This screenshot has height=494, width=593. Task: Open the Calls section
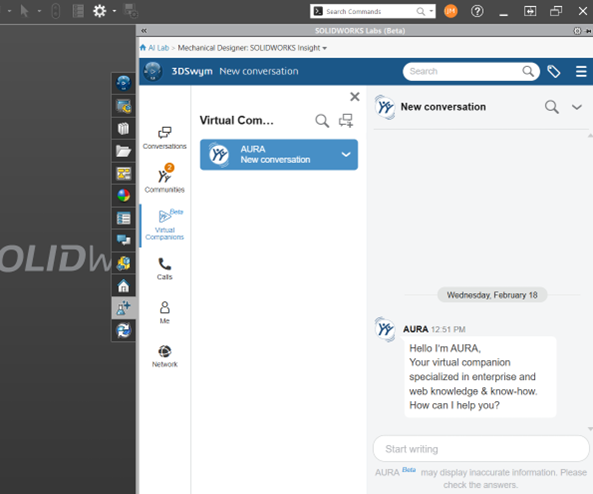165,269
